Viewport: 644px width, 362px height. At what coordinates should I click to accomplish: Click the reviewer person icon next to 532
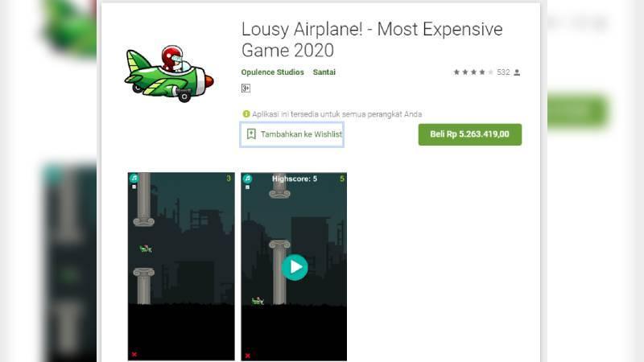pos(517,72)
